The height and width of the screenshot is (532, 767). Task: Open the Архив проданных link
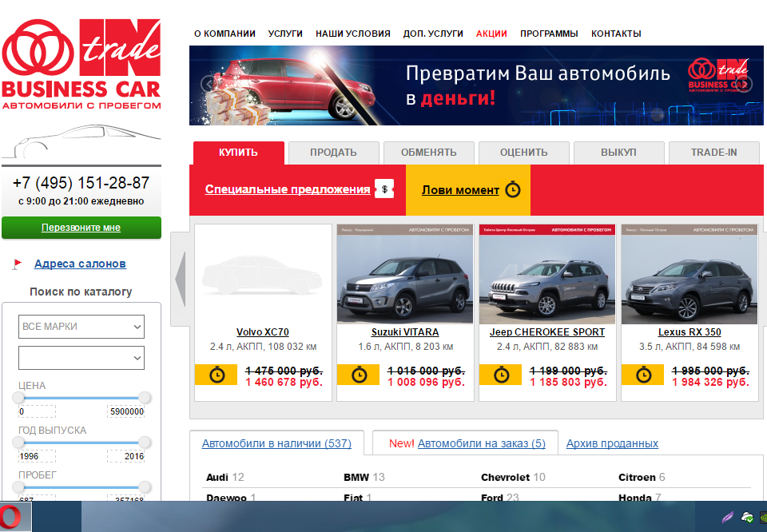coord(613,443)
